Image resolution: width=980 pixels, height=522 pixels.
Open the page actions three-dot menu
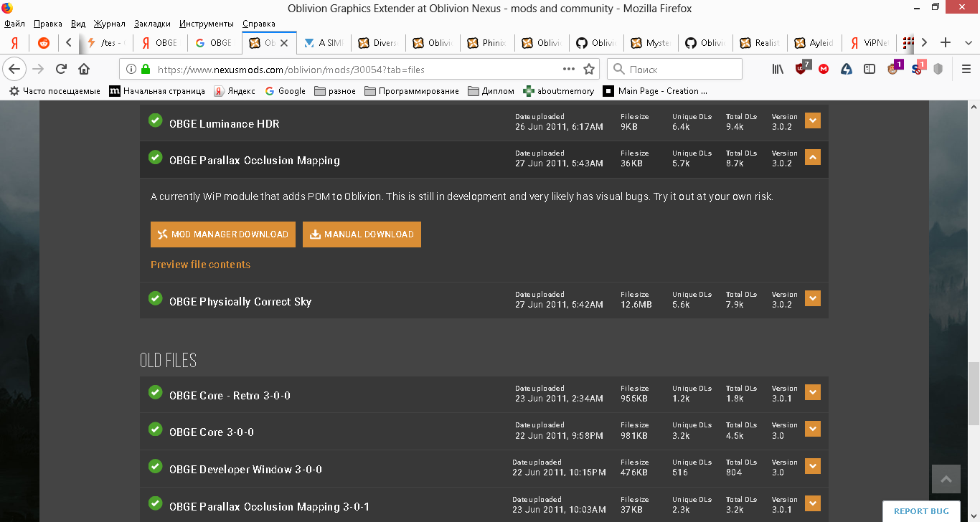[x=569, y=69]
